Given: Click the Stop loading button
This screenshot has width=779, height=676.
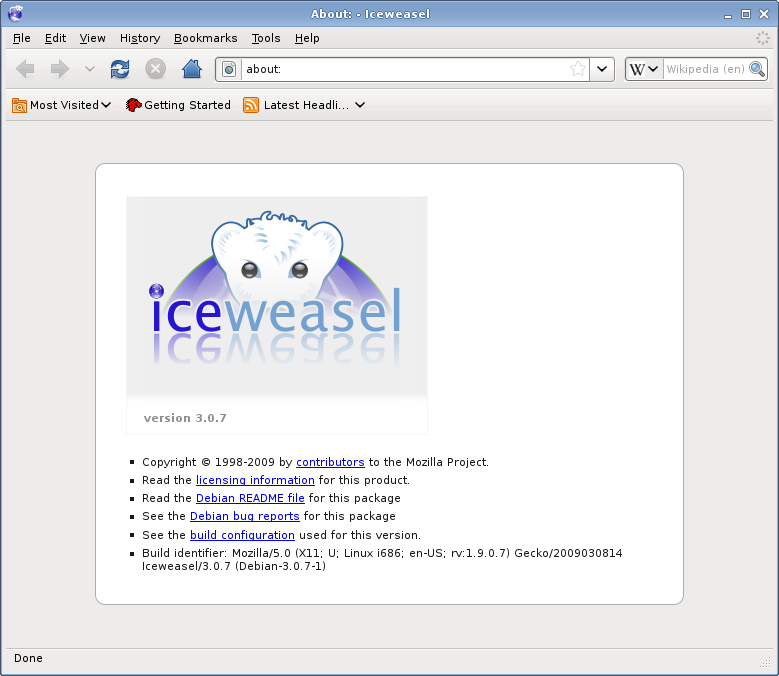Looking at the screenshot, I should [x=156, y=69].
